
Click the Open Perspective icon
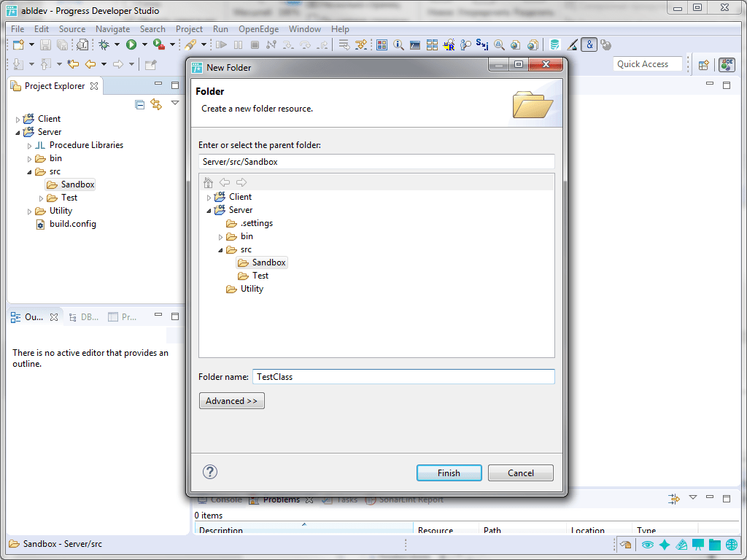[704, 65]
